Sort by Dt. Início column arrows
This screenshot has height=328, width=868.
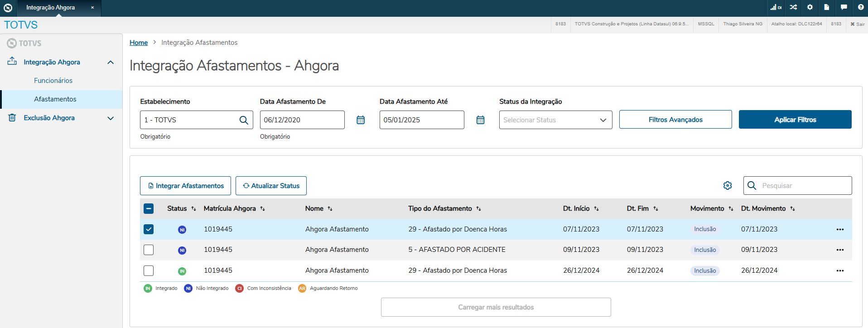click(596, 209)
